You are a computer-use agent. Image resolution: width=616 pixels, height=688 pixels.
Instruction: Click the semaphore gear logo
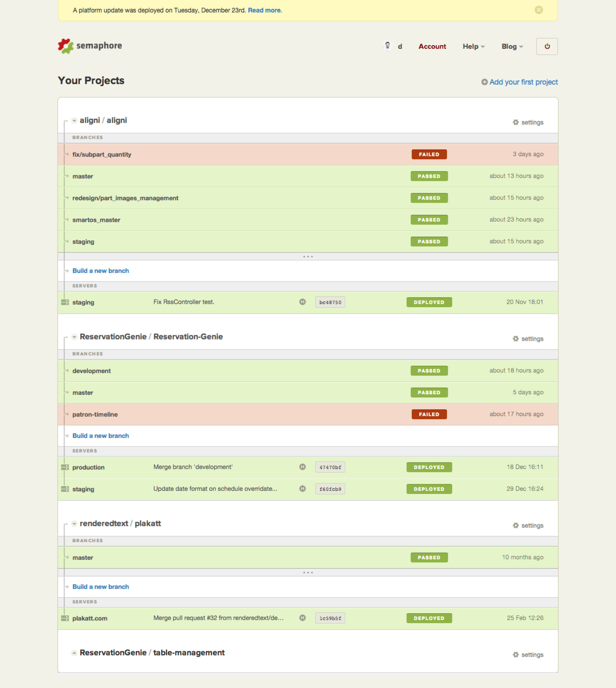click(66, 46)
